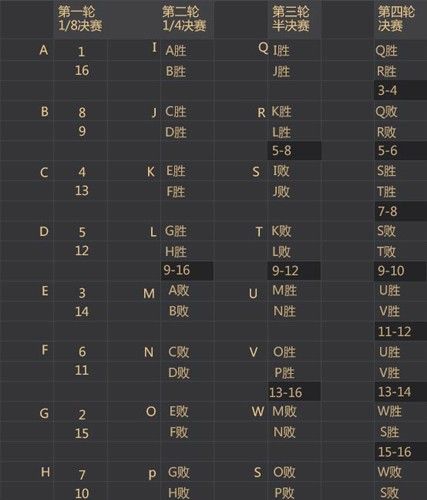The image size is (427, 500).
Task: Click the 13-16 bracket cell
Action: point(294,392)
